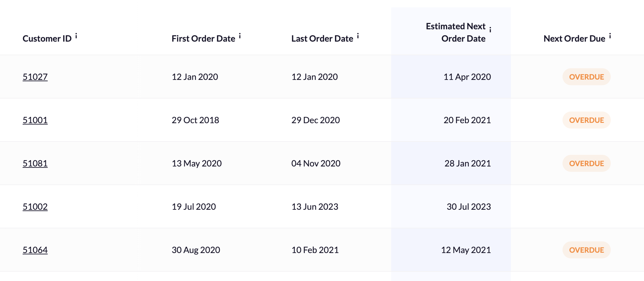Open customer 51001 link
The width and height of the screenshot is (644, 281).
pyautogui.click(x=35, y=120)
